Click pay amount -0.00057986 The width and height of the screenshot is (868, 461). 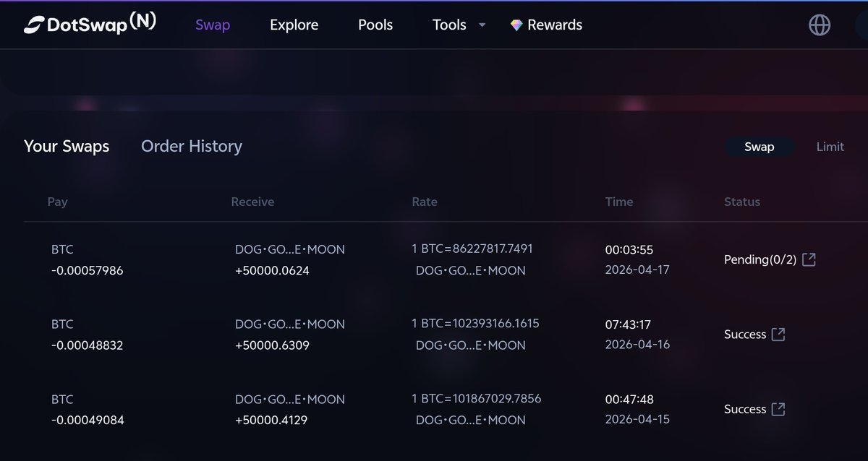click(x=87, y=271)
